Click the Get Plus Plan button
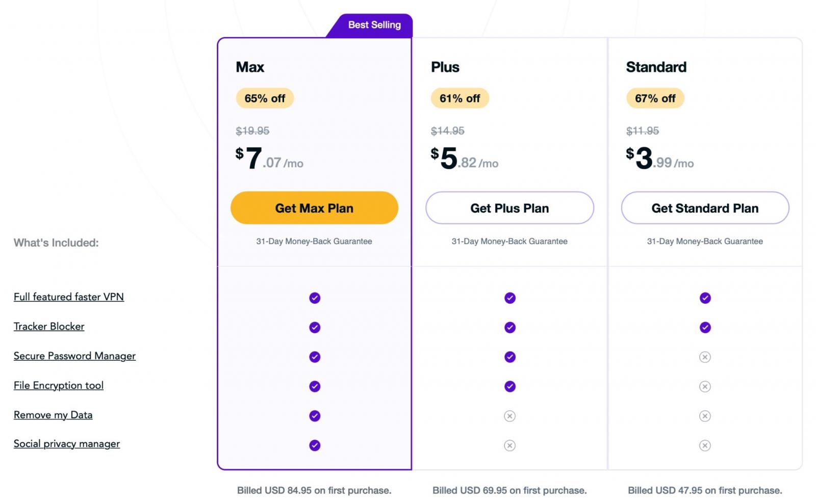816x504 pixels. (x=509, y=208)
